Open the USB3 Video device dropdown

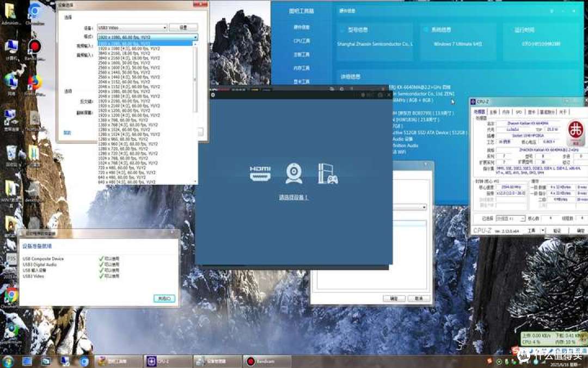point(132,28)
